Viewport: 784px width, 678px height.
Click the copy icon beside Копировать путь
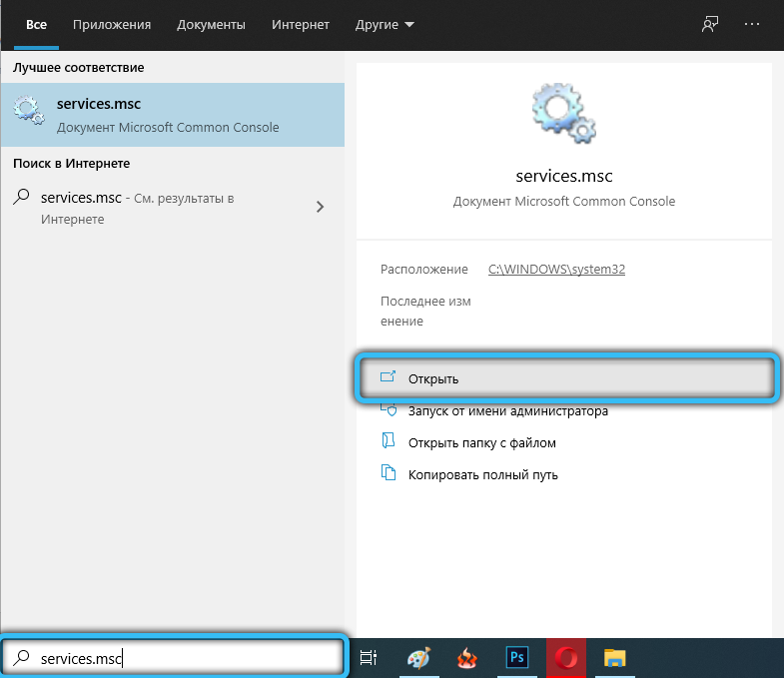(x=389, y=472)
